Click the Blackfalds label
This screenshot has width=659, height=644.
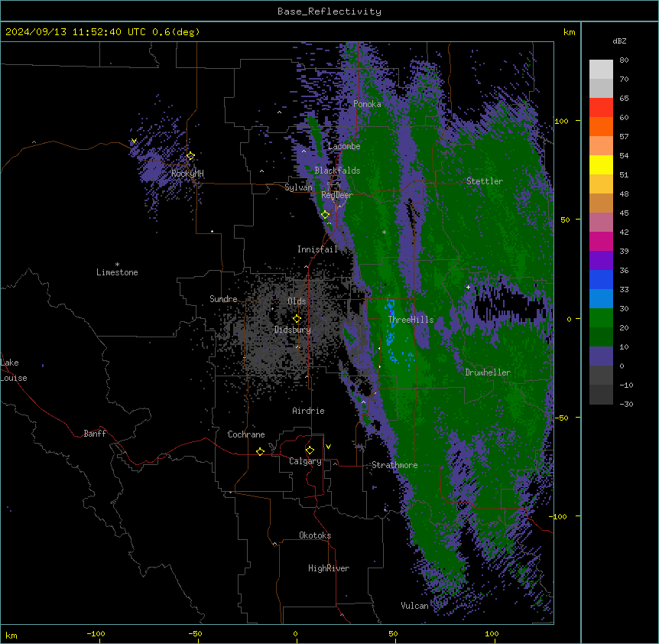tap(337, 171)
